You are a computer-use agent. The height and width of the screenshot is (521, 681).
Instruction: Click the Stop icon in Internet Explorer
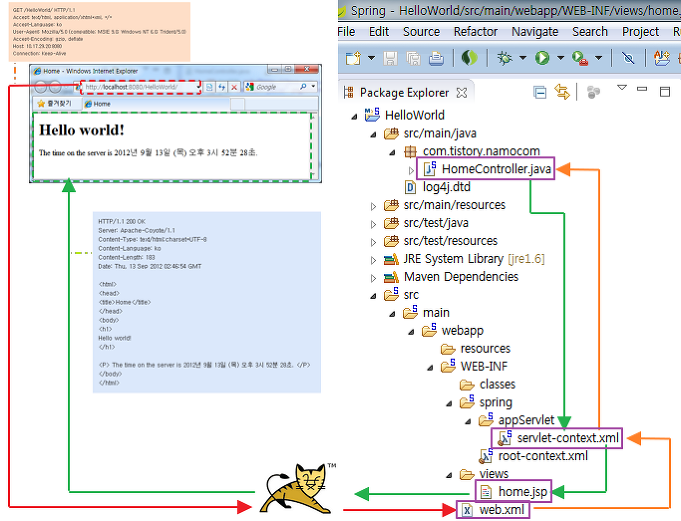point(234,87)
